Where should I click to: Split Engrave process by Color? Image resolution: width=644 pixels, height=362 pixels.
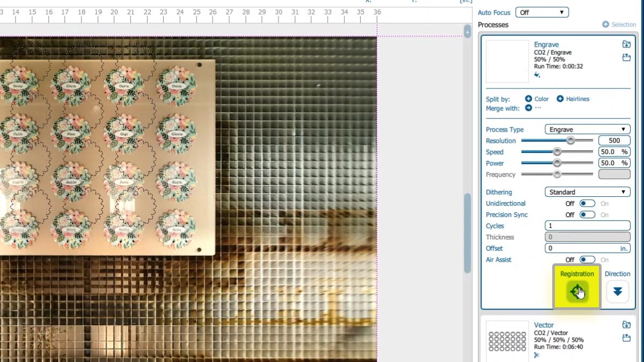coord(537,99)
